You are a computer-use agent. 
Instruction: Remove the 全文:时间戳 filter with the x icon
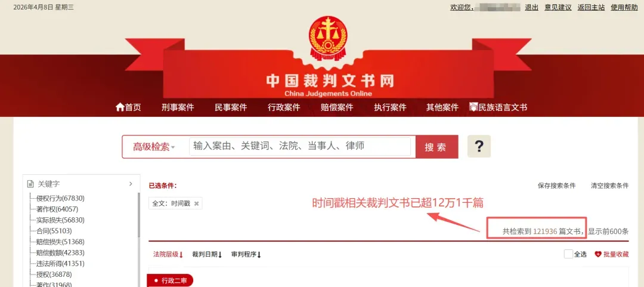tap(196, 203)
